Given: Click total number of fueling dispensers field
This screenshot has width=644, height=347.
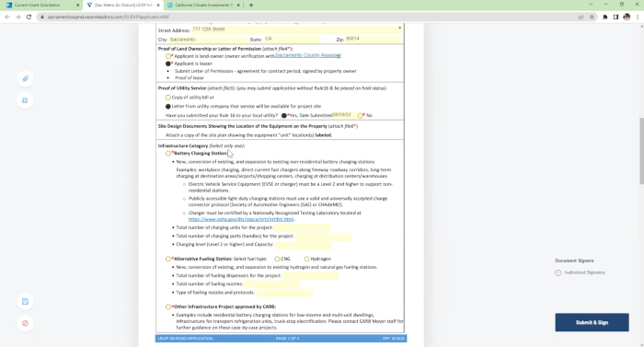Looking at the screenshot, I should [311, 275].
